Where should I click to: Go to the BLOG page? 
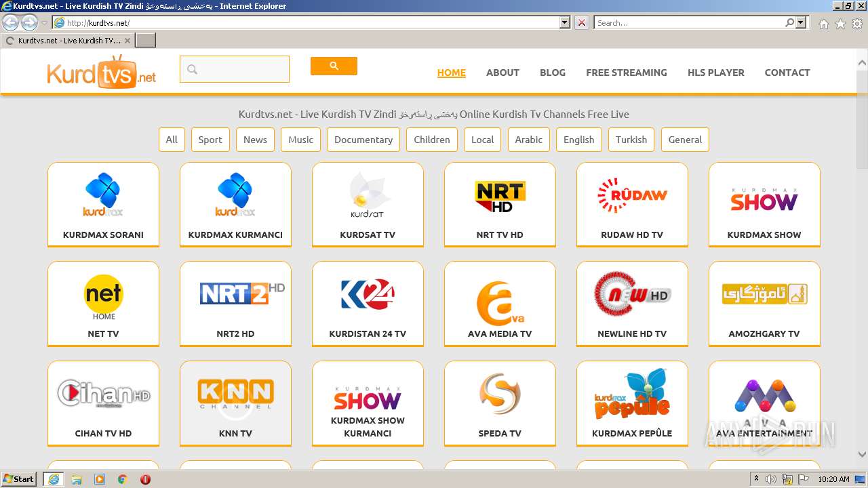tap(553, 73)
